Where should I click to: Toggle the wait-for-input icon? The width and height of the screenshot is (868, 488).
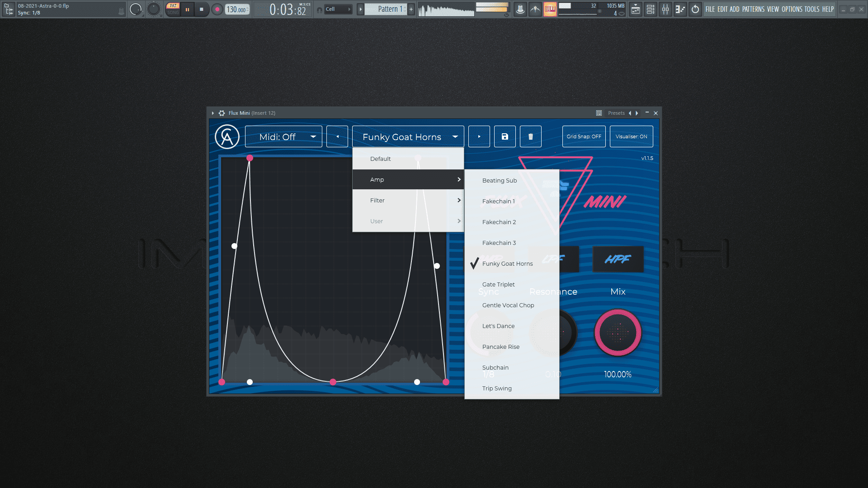535,9
